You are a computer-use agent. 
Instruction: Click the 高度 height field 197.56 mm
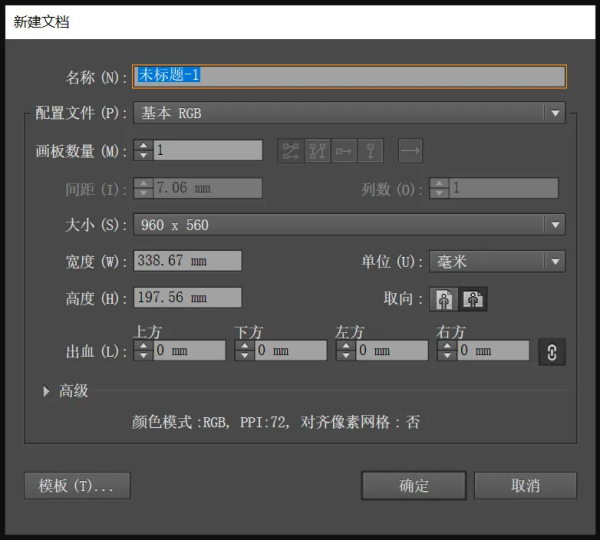(188, 297)
